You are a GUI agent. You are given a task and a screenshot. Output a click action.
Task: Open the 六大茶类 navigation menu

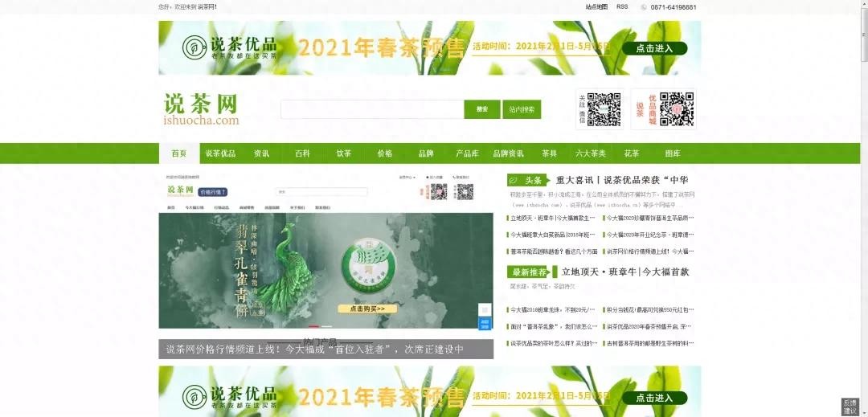pyautogui.click(x=591, y=153)
